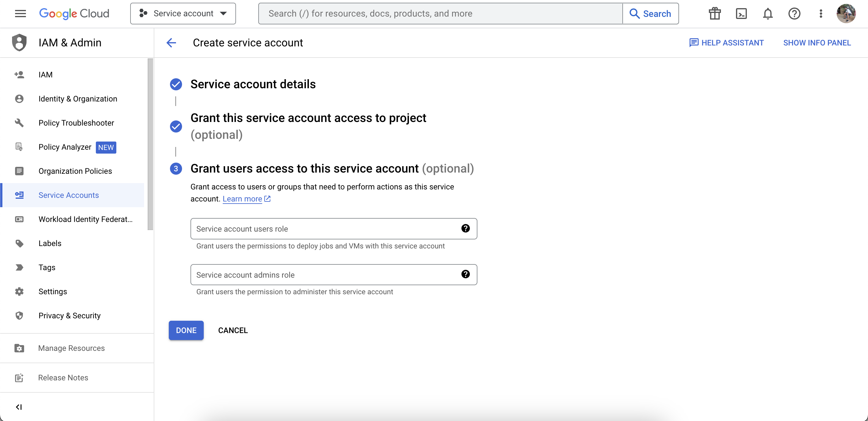Click the Tags arrow-shaped icon
The width and height of the screenshot is (868, 421).
tap(19, 267)
